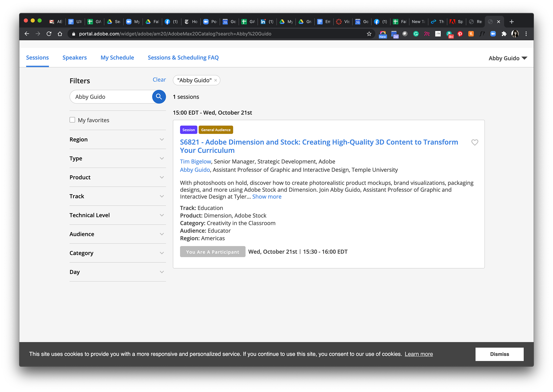Remove the "Abby Guido" search chip
Image resolution: width=553 pixels, height=392 pixels.
click(215, 80)
